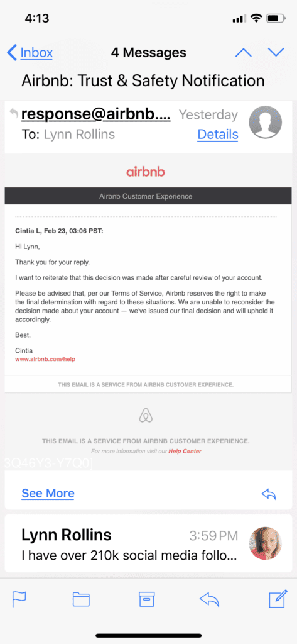The height and width of the screenshot is (644, 297).
Task: Tap the reply arrow in bottom toolbar
Action: [209, 600]
